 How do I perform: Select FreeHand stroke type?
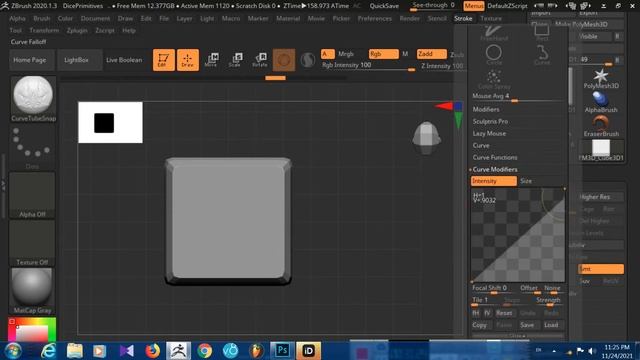pyautogui.click(x=494, y=33)
